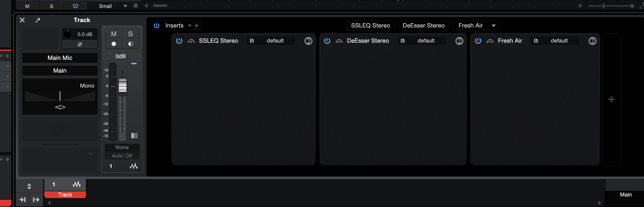Open the hamburger options menu icon
Screen dimensions: 644x207
click(136, 5)
